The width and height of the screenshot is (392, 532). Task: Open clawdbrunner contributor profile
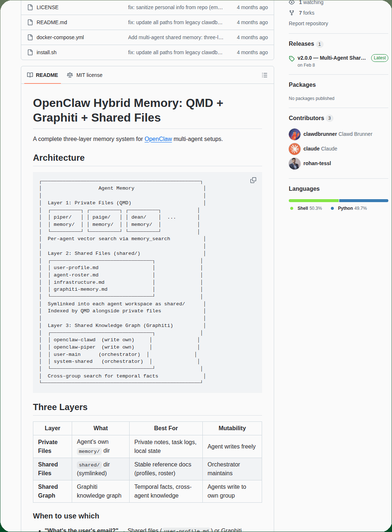[x=338, y=134]
